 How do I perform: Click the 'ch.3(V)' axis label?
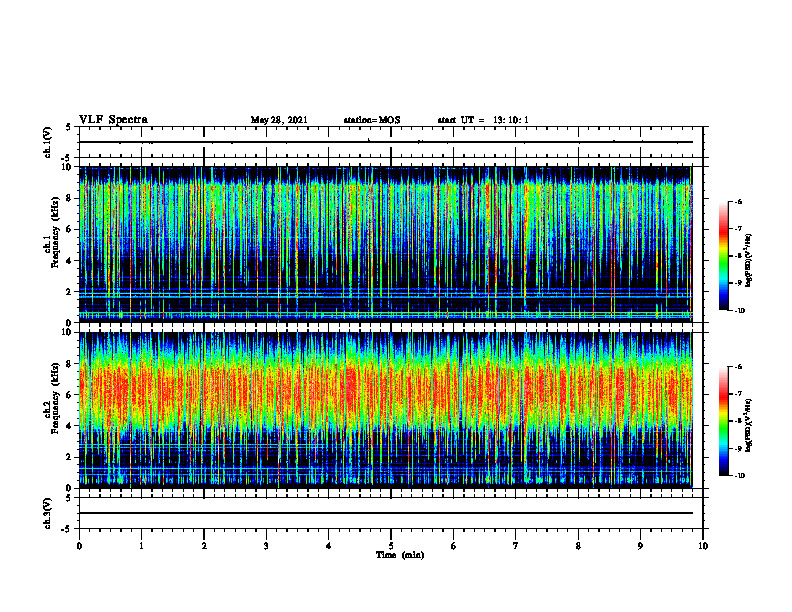pos(47,513)
